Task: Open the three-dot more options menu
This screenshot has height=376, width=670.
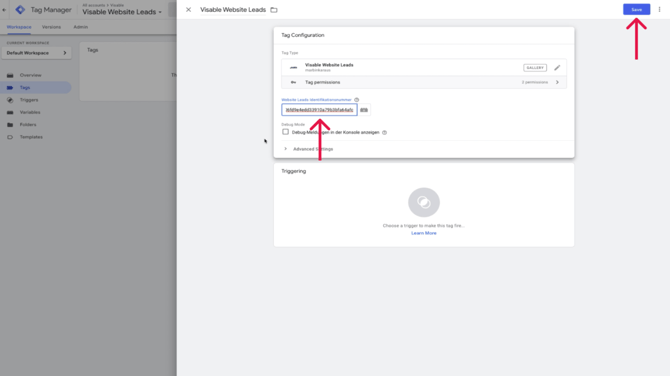Action: pos(659,9)
